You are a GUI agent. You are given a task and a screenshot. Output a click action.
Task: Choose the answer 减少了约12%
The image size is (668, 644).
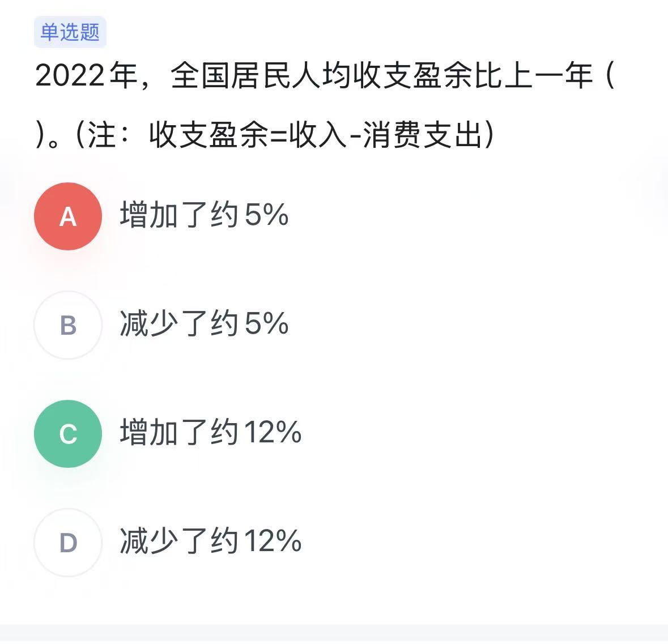[x=210, y=543]
